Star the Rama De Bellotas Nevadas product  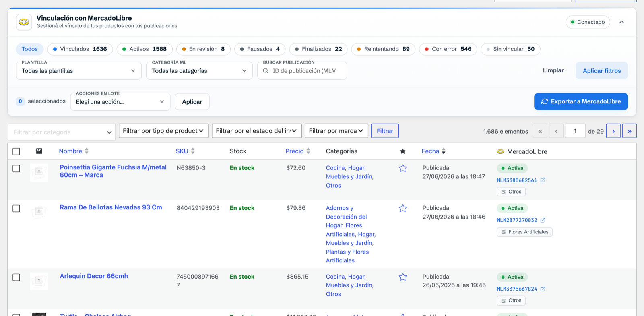pos(402,208)
